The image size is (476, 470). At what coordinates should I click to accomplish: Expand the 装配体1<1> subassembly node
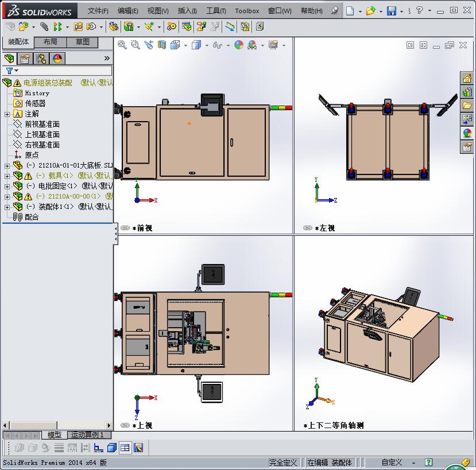7,207
